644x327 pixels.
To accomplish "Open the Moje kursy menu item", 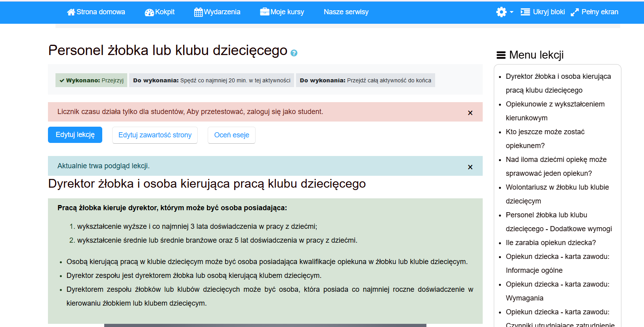I will pyautogui.click(x=287, y=12).
